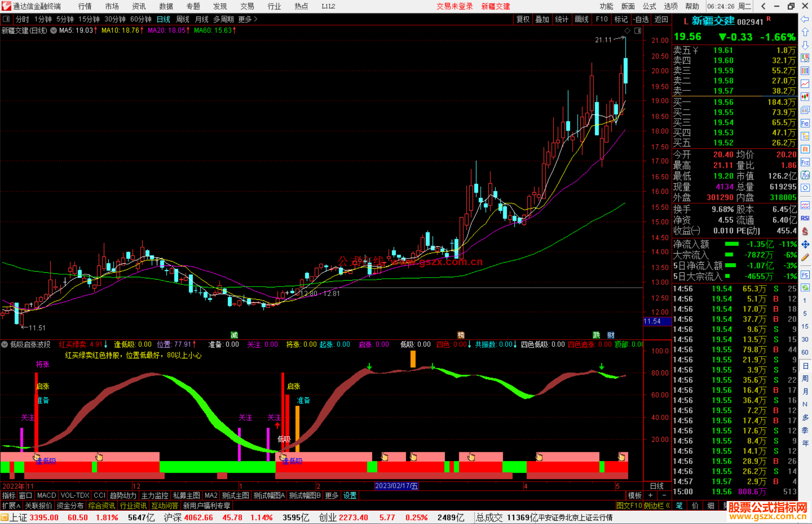Open the news windows sidebar icon
This screenshot has width=812, height=524.
click(805, 110)
